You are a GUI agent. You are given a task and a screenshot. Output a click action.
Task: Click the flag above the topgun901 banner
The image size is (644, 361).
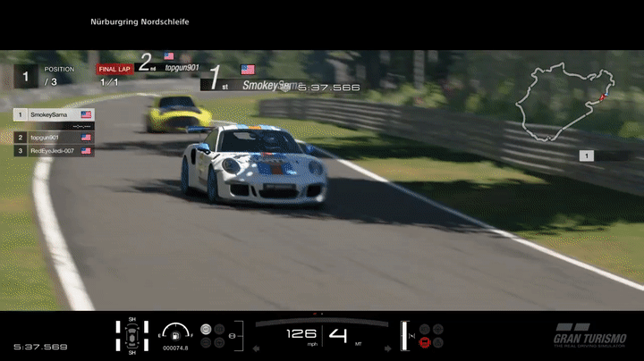point(169,55)
